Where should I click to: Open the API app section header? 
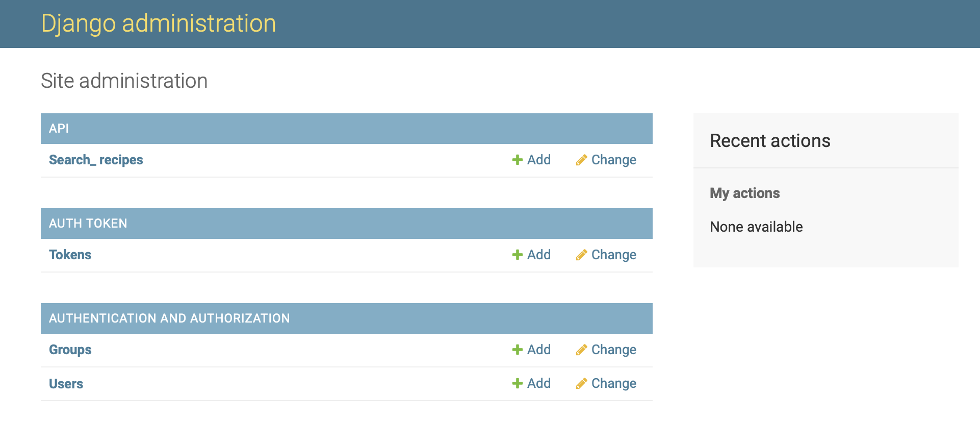click(x=59, y=129)
